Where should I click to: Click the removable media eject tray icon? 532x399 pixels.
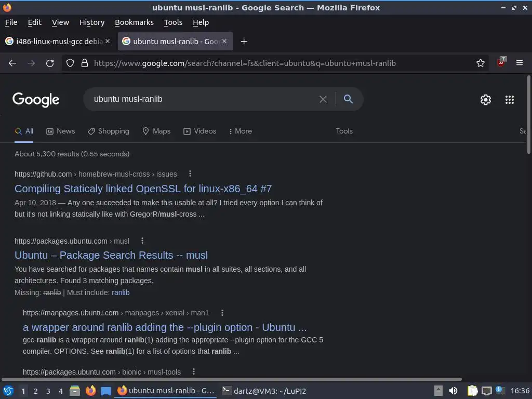coord(438,391)
